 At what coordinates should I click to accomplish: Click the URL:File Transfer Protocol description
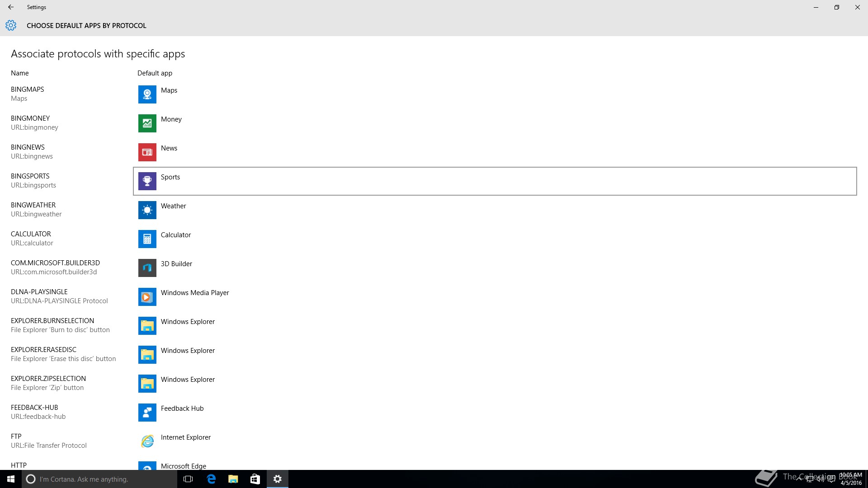49,446
